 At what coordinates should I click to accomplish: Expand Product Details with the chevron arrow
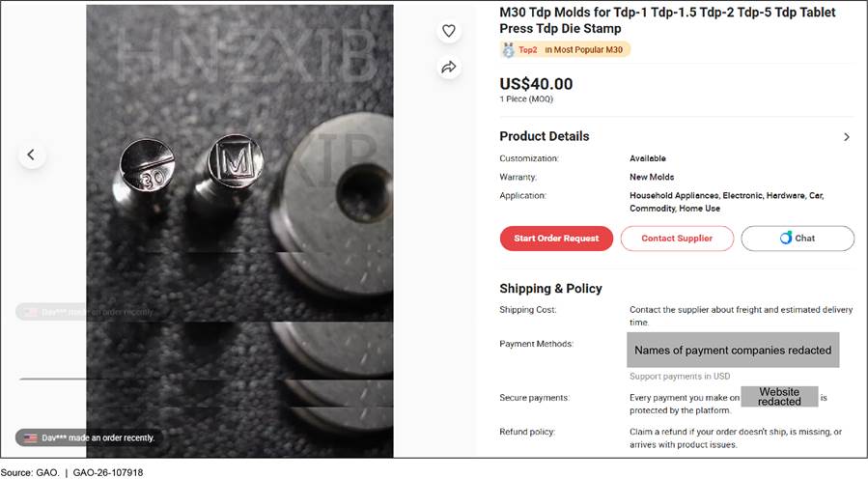click(847, 137)
